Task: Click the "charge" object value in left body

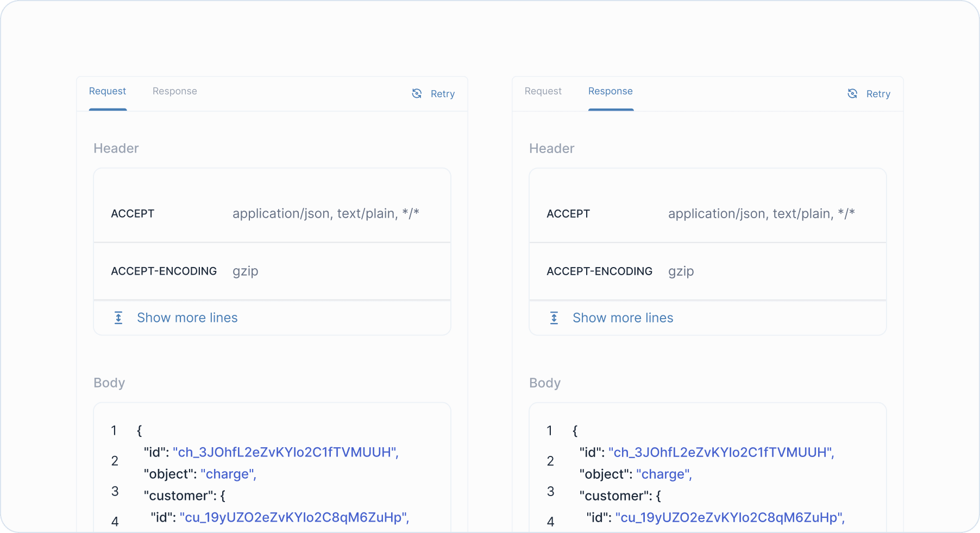Action: [228, 474]
